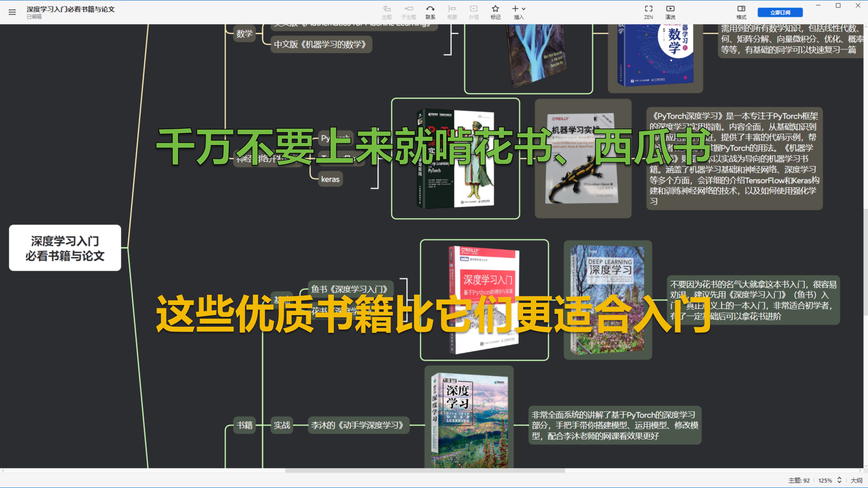Viewport: 868px width, 488px height.
Task: Click the red 深度学习入门 fish book cover
Action: click(484, 300)
